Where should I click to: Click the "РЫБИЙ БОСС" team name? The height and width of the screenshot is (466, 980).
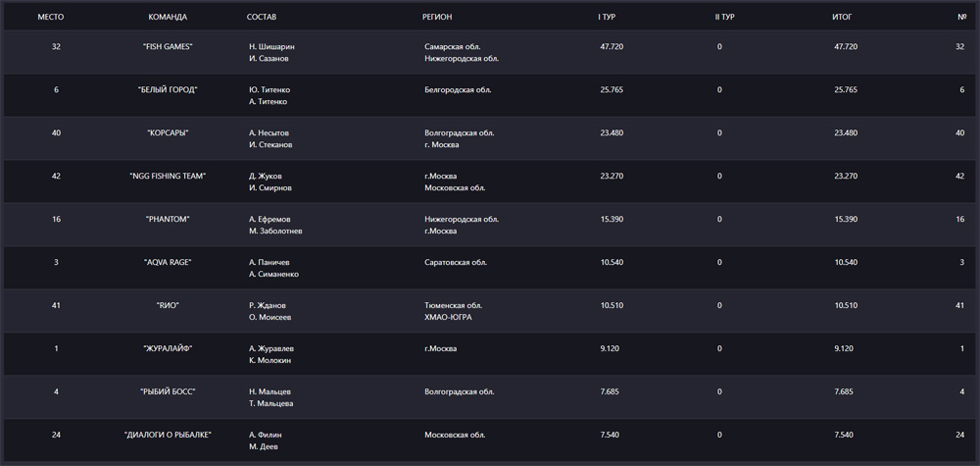pos(168,391)
